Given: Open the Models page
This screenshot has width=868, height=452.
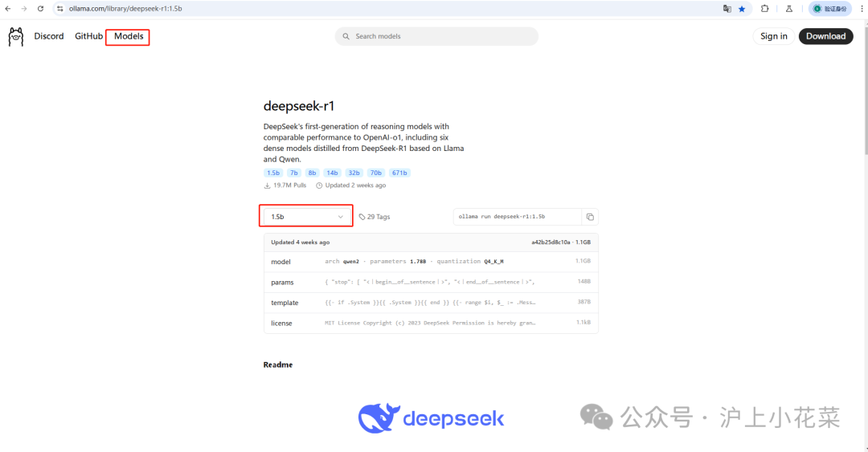Looking at the screenshot, I should click(129, 36).
